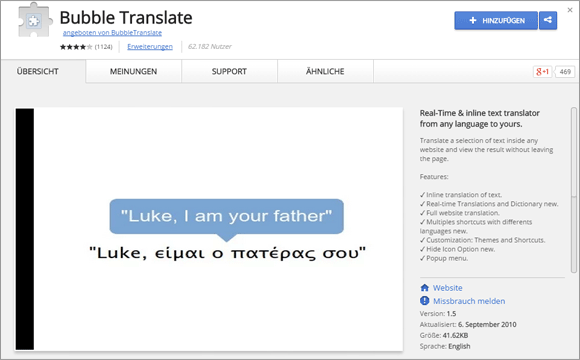Click the Popup menu feature line
The width and height of the screenshot is (580, 360).
pos(444,258)
